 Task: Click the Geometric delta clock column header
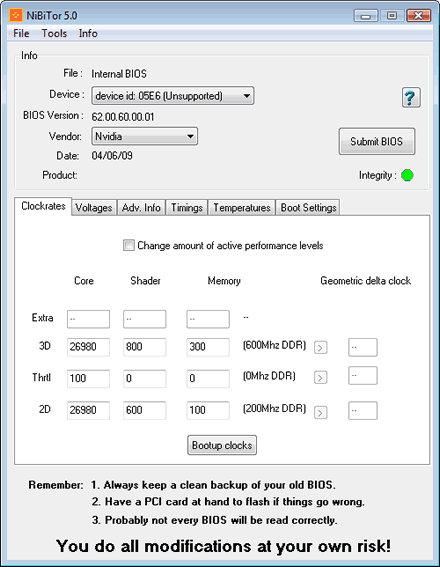pyautogui.click(x=366, y=281)
